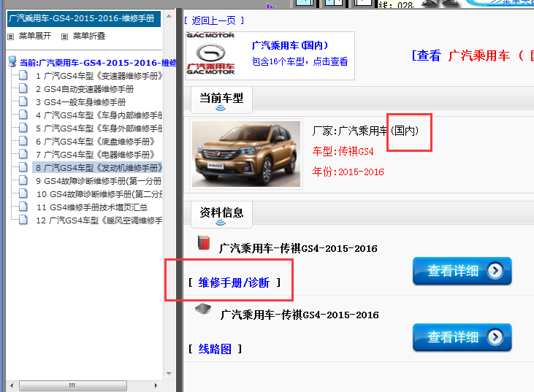Click the gray chip icon for 线路图
This screenshot has height=392, width=534.
(x=203, y=309)
